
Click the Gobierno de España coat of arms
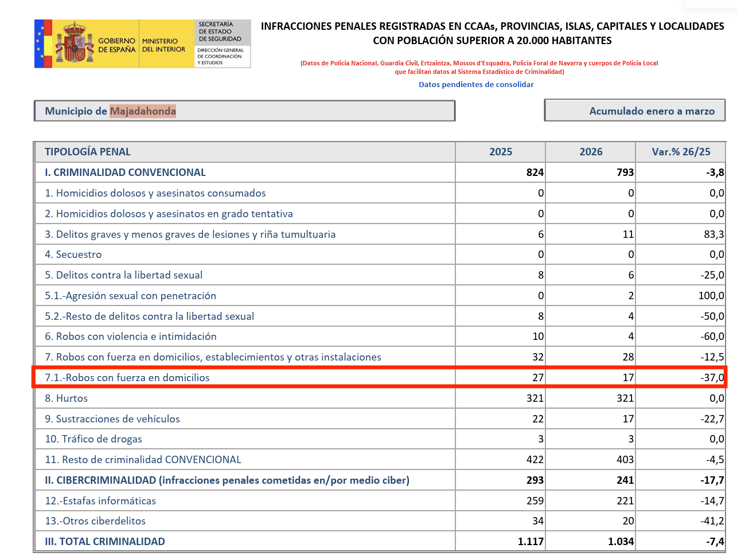coord(74,44)
